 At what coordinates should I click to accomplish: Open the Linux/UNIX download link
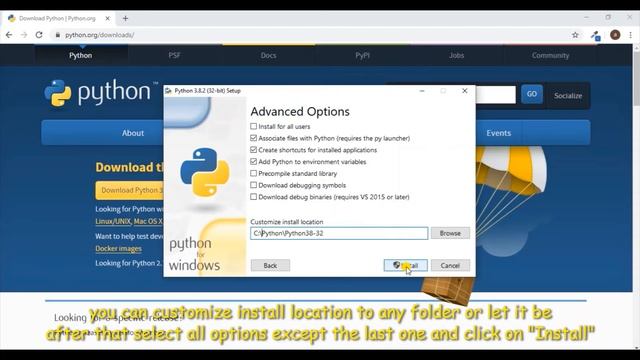click(x=113, y=221)
